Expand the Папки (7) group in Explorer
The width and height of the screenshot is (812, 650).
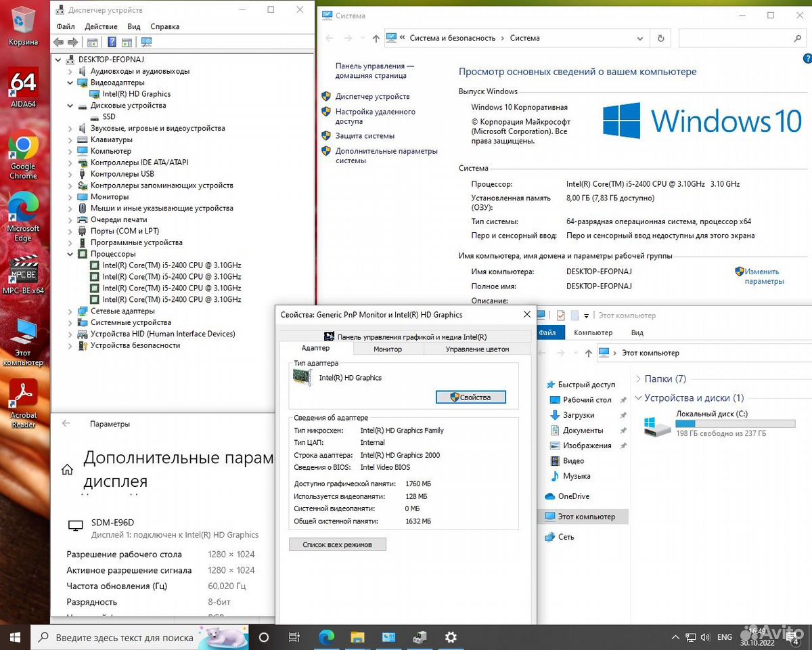638,379
